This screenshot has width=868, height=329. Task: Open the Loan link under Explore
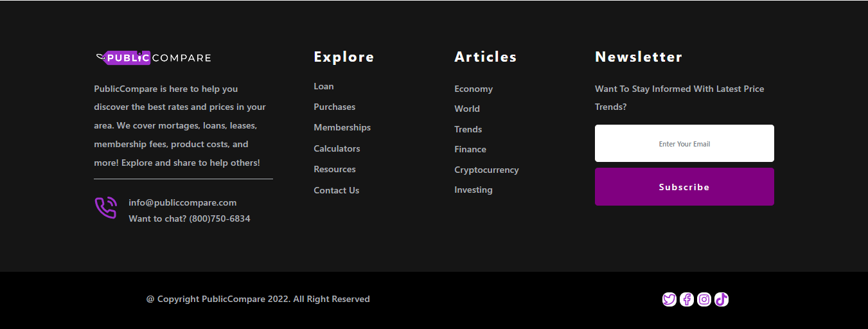(x=324, y=86)
